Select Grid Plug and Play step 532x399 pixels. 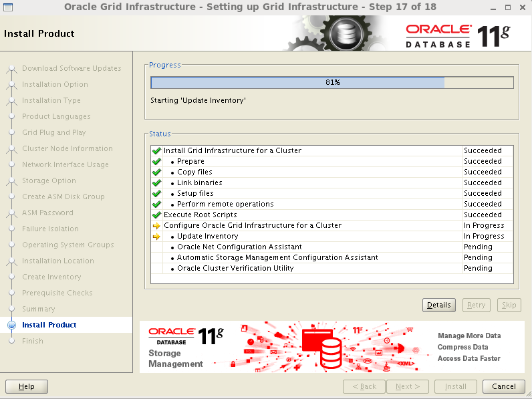54,132
